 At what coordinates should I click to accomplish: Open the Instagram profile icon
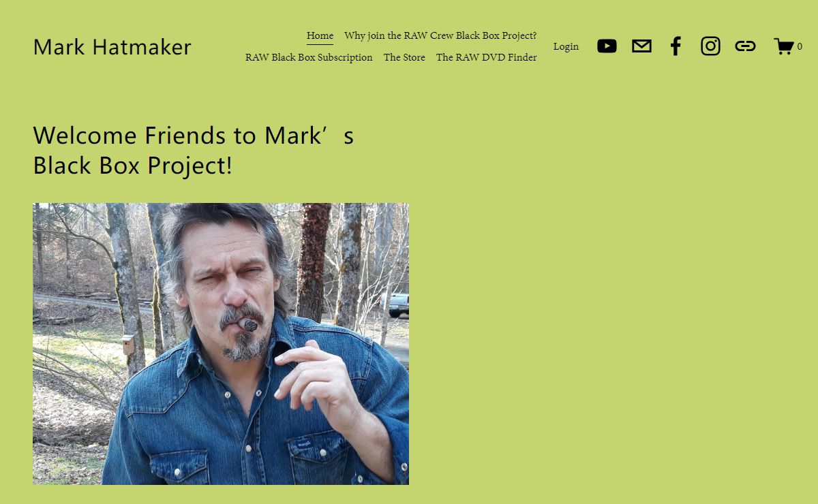(x=710, y=46)
